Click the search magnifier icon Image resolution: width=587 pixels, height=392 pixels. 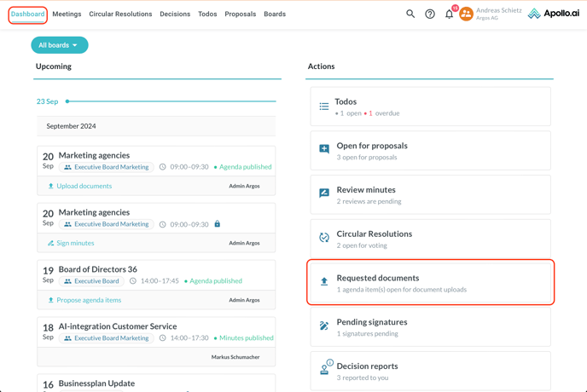point(410,14)
